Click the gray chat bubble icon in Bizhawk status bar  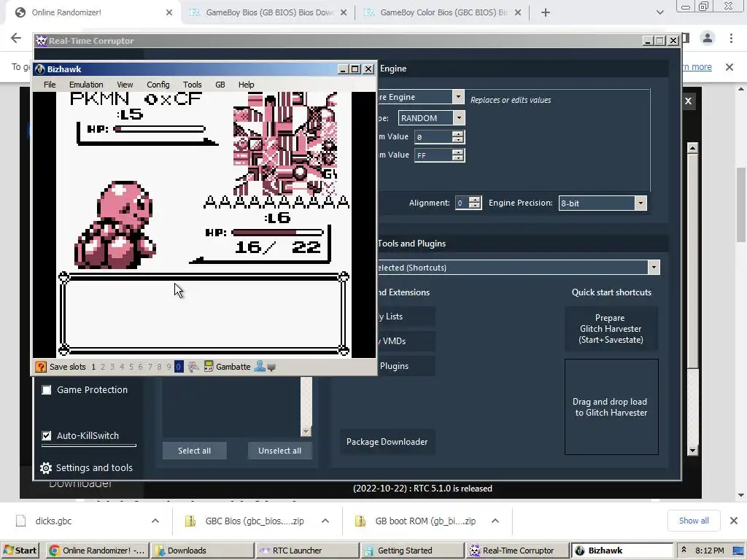tap(271, 367)
